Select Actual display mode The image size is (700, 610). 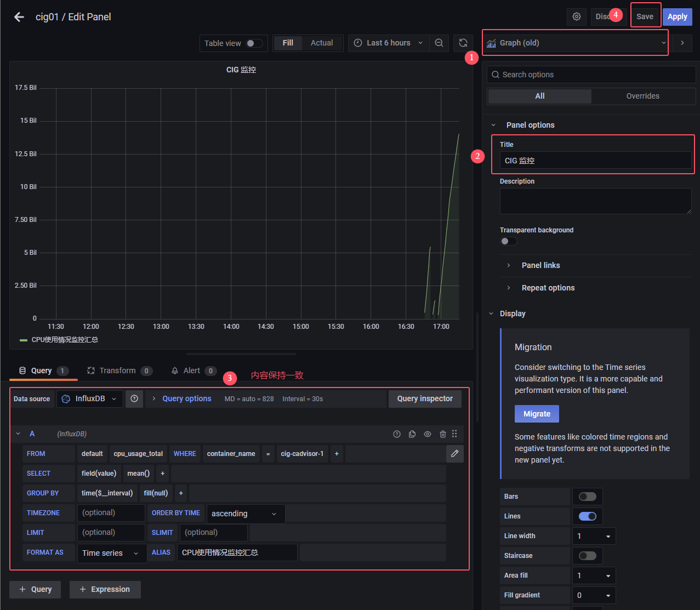(322, 43)
